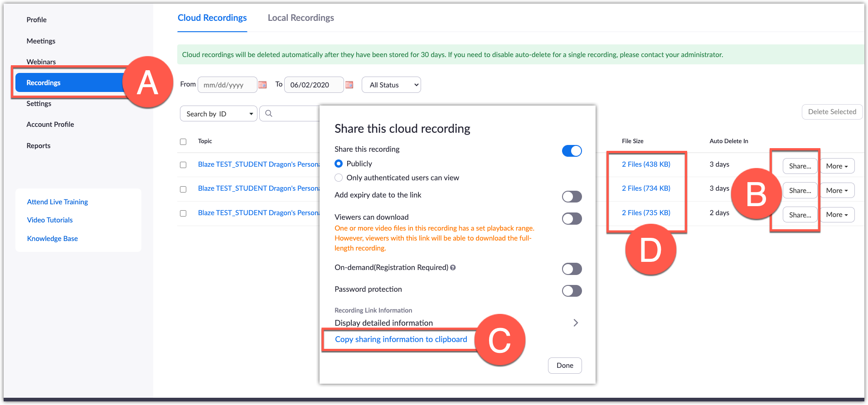868x405 pixels.
Task: Tick the select-all Topic checkbox
Action: (183, 142)
